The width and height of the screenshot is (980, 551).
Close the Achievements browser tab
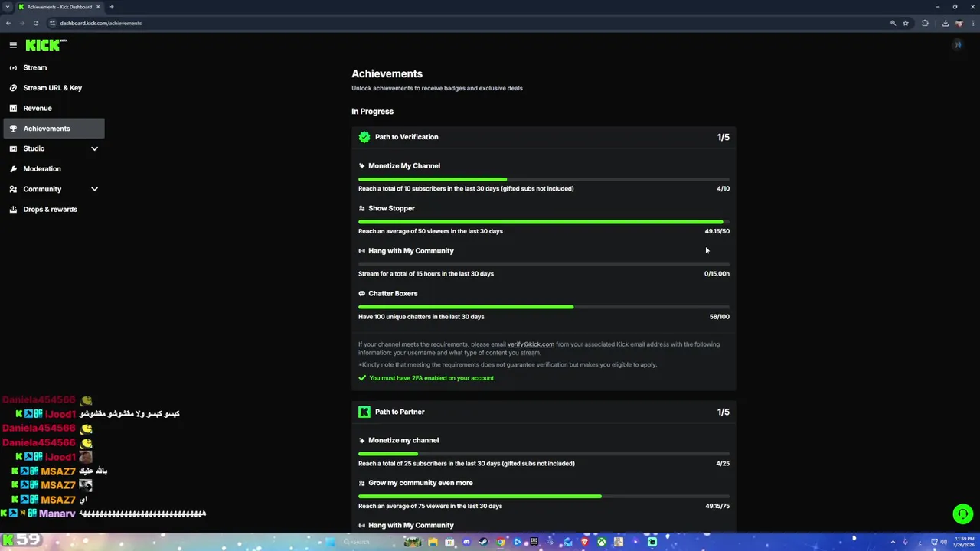pos(98,7)
